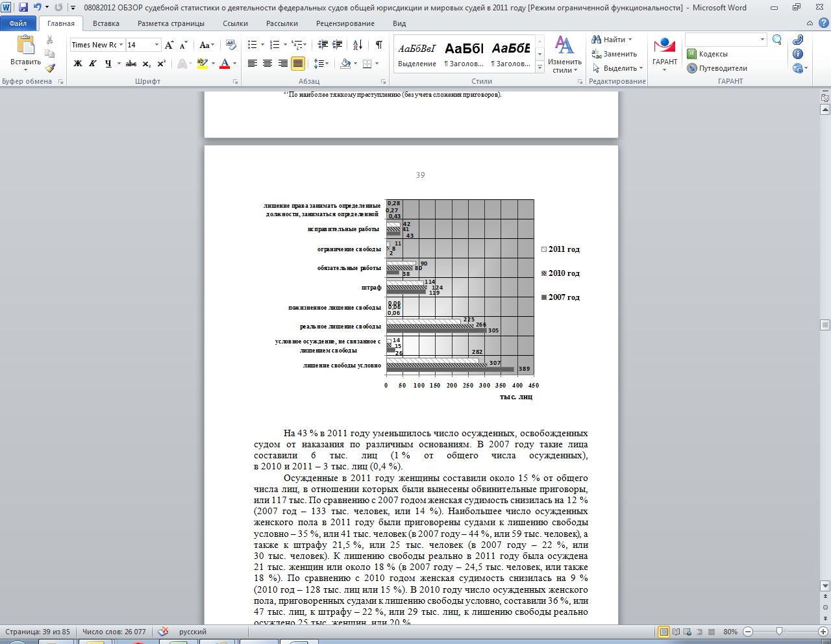Toggle Italic (К) formatting
Viewport: 831px width, 644px height.
coord(93,64)
